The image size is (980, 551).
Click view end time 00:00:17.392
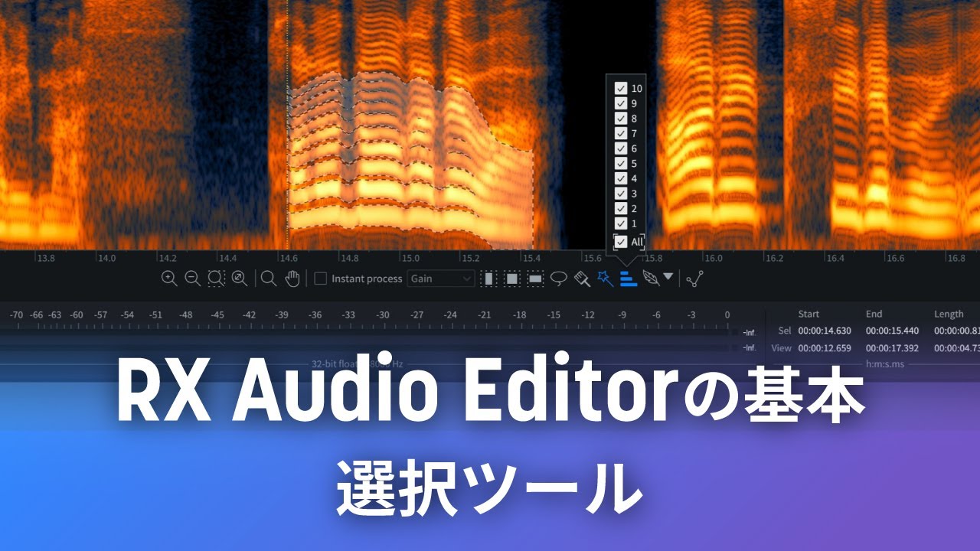tap(893, 347)
